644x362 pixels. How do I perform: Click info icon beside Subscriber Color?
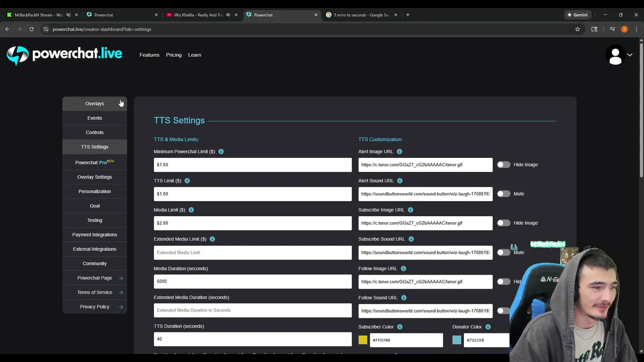pyautogui.click(x=400, y=327)
